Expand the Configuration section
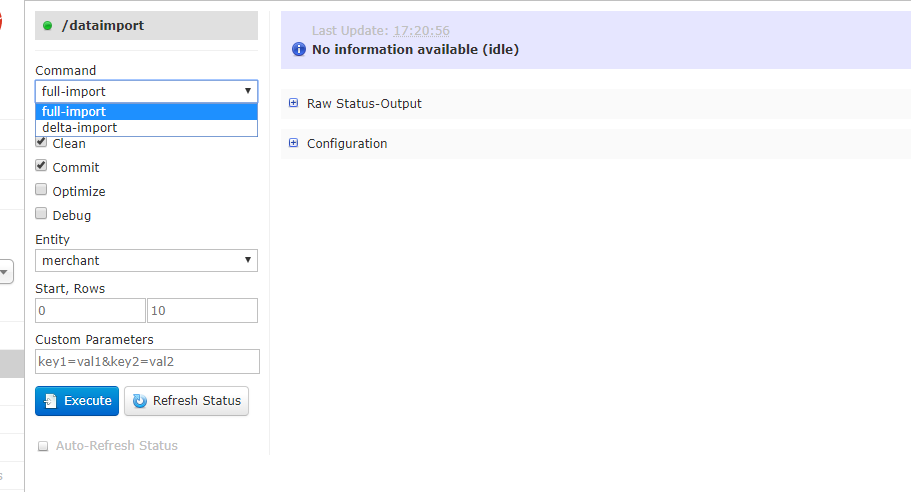 click(347, 143)
